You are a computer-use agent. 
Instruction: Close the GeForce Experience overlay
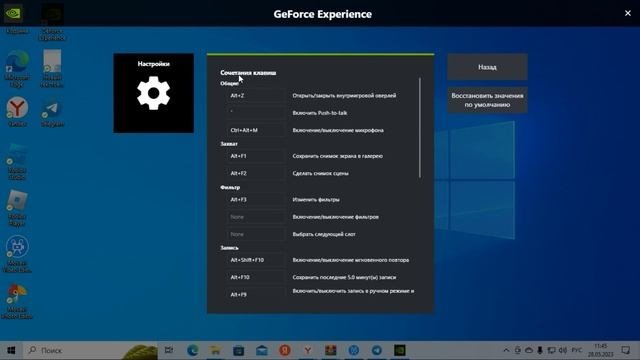coord(628,13)
